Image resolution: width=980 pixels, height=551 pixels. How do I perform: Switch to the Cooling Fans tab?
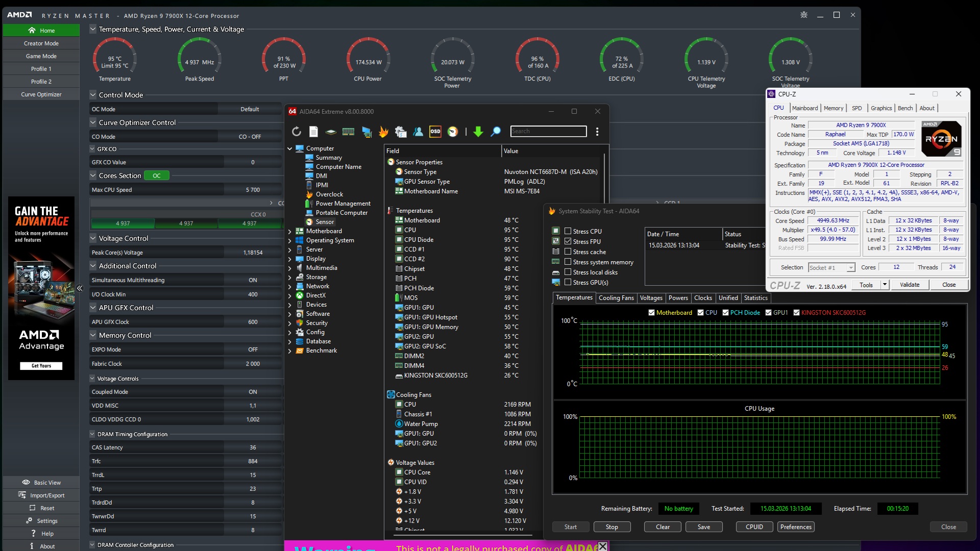point(616,298)
